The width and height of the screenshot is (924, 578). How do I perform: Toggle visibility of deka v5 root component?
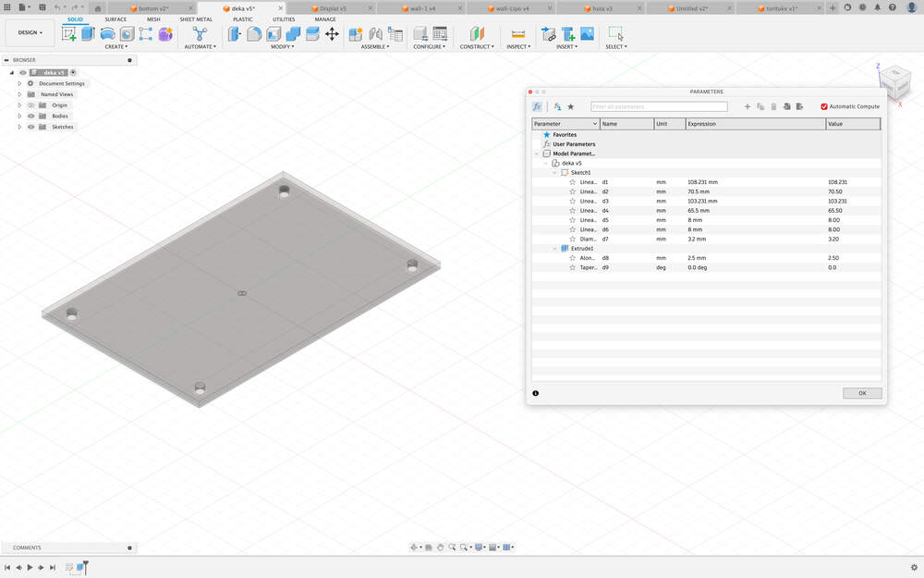(x=23, y=72)
